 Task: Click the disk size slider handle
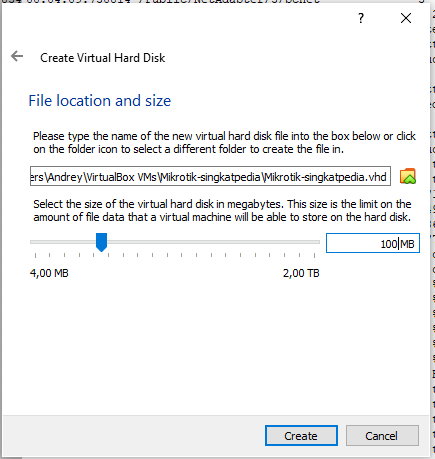[101, 242]
